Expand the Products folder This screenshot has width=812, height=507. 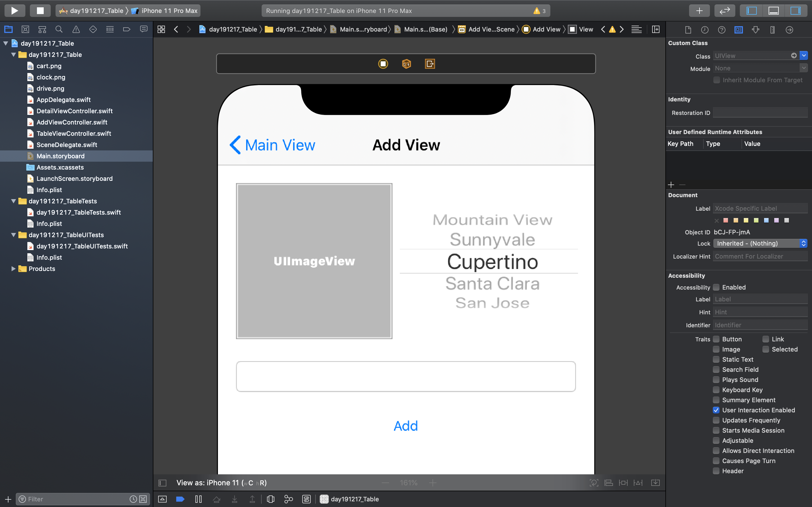pyautogui.click(x=14, y=269)
